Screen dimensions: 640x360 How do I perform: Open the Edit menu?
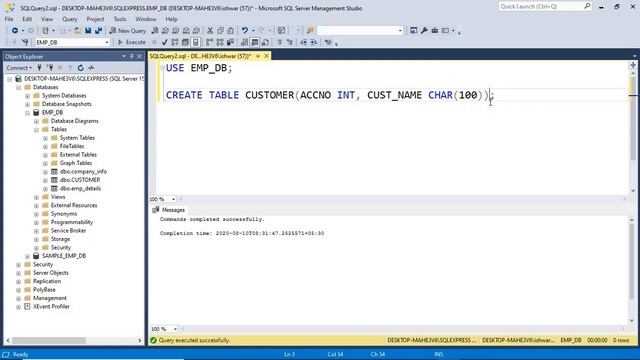[x=27, y=19]
